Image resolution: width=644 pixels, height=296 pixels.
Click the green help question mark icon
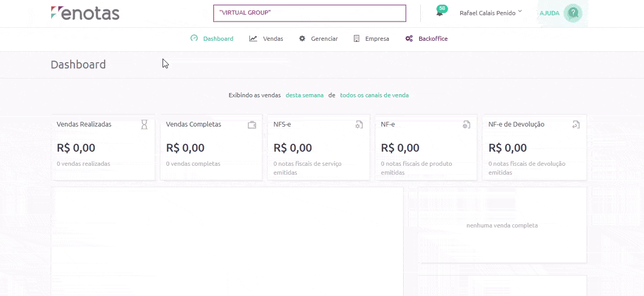(x=573, y=13)
